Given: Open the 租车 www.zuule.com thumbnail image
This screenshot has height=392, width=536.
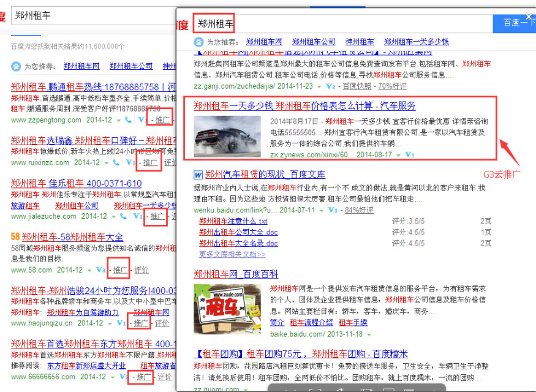Looking at the screenshot, I should (x=228, y=309).
